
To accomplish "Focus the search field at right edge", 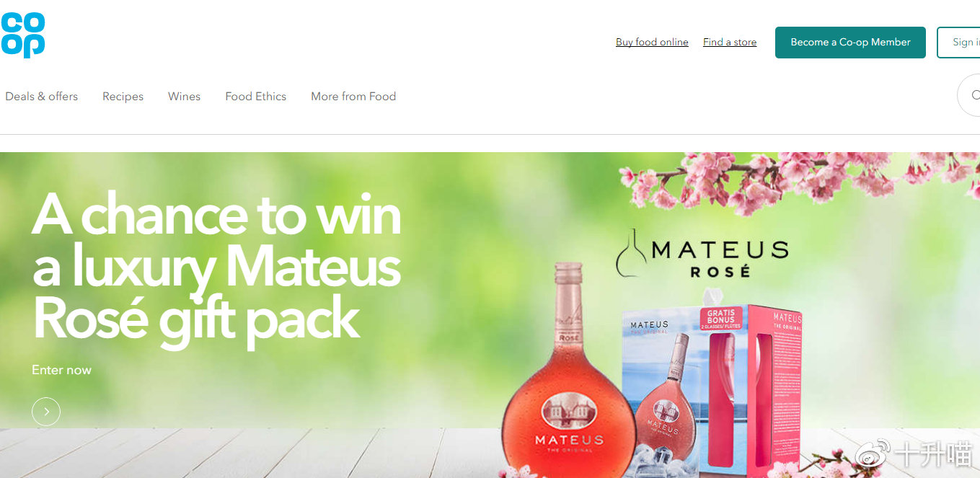I will point(968,95).
